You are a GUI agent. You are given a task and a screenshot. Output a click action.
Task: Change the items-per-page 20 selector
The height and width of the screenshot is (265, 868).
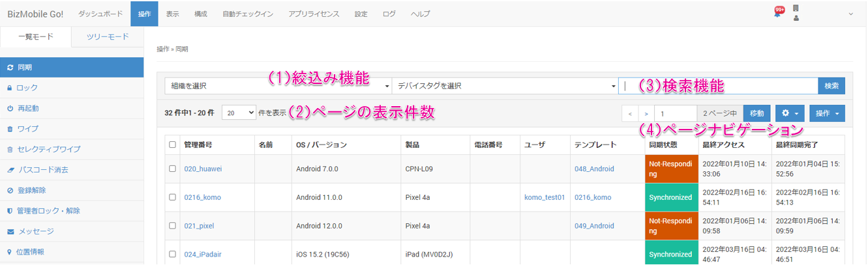[239, 113]
